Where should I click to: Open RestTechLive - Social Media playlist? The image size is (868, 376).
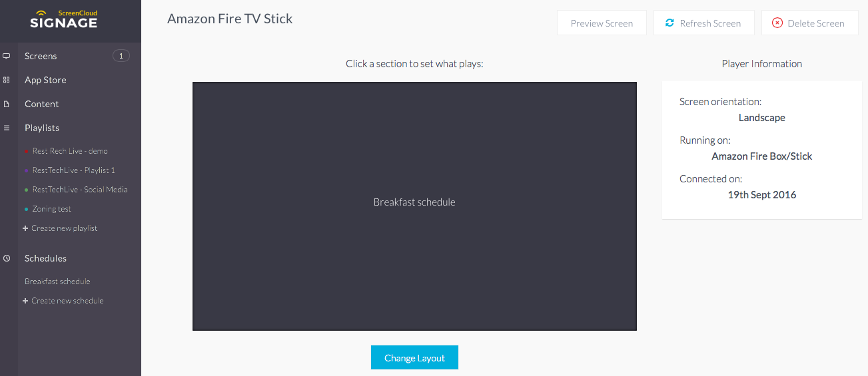[x=80, y=190]
